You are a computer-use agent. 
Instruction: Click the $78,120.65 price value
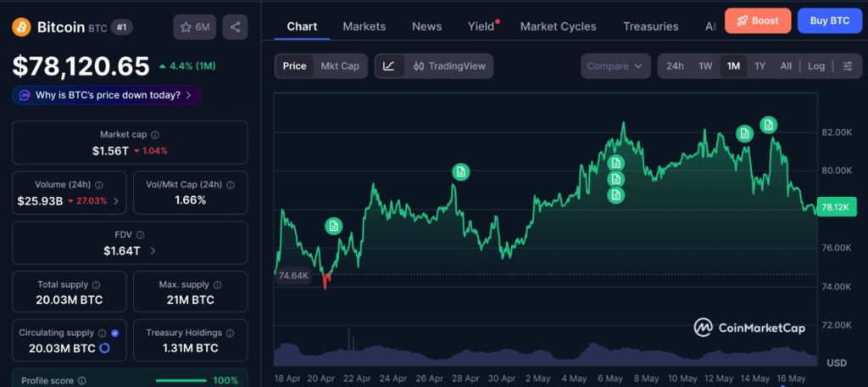[x=81, y=66]
